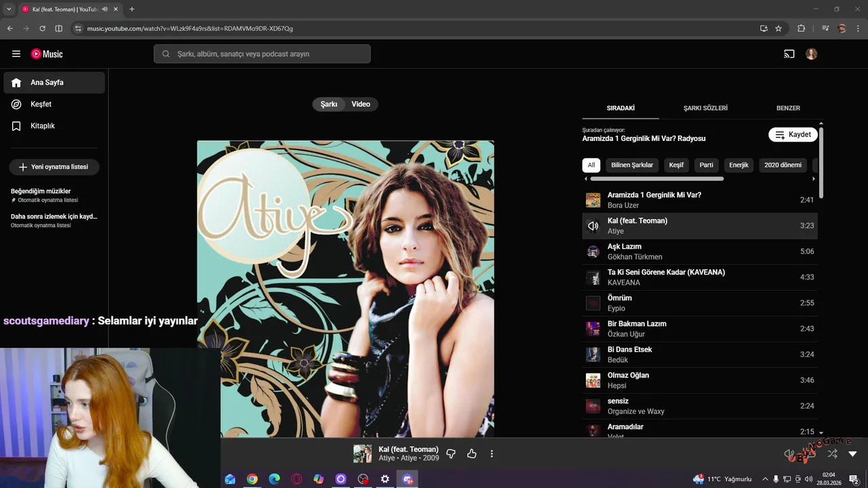The width and height of the screenshot is (868, 488).
Task: Select the Bilinen Şarkılar filter chip
Action: pos(632,165)
